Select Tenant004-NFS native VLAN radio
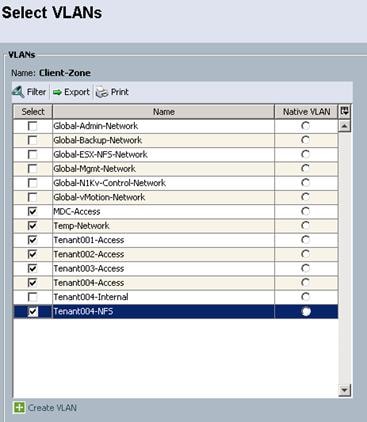367x422 pixels. pos(306,311)
